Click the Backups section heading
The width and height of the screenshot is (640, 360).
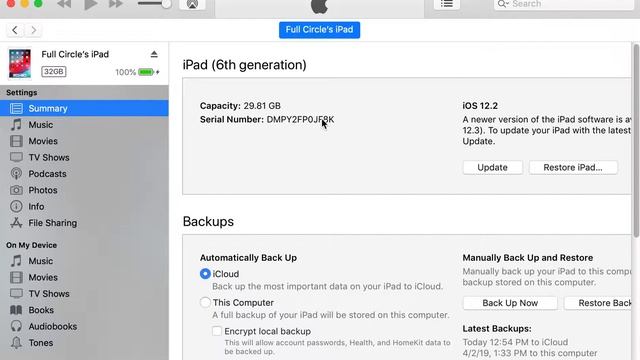208,221
